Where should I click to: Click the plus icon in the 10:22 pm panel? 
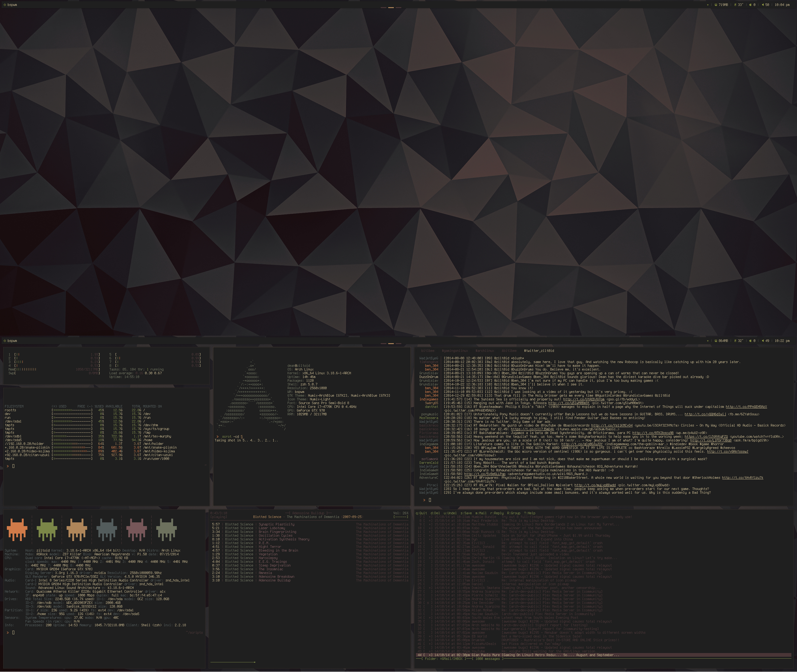coord(708,341)
